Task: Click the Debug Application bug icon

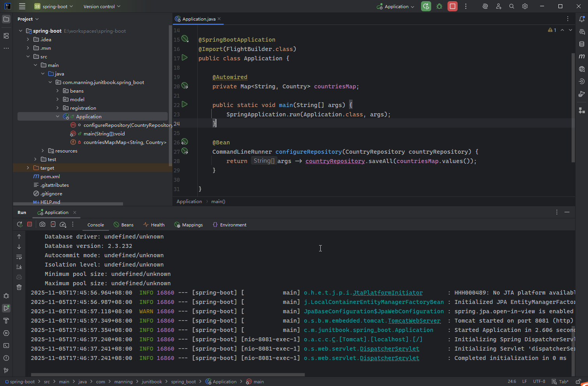Action: (439, 6)
